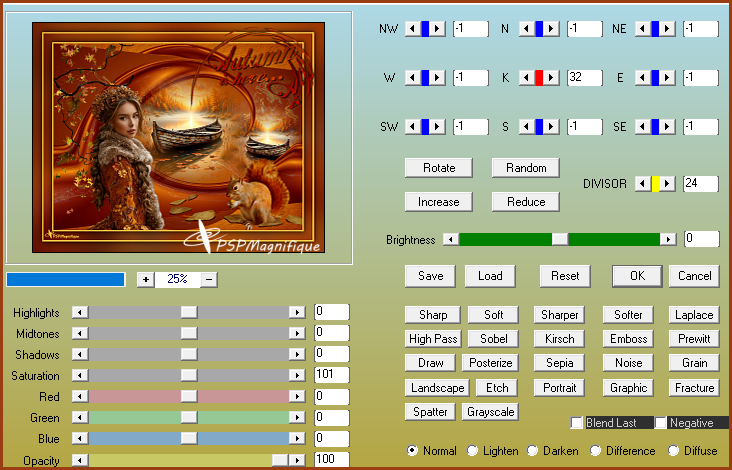Click left arrow of Highlights slider
The image size is (732, 470).
pos(80,312)
